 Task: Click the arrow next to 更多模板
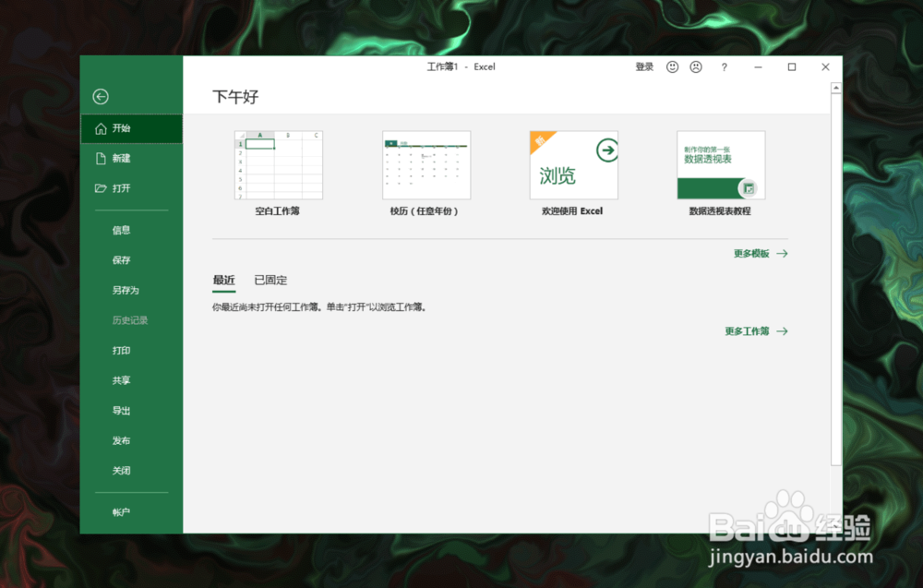[782, 254]
